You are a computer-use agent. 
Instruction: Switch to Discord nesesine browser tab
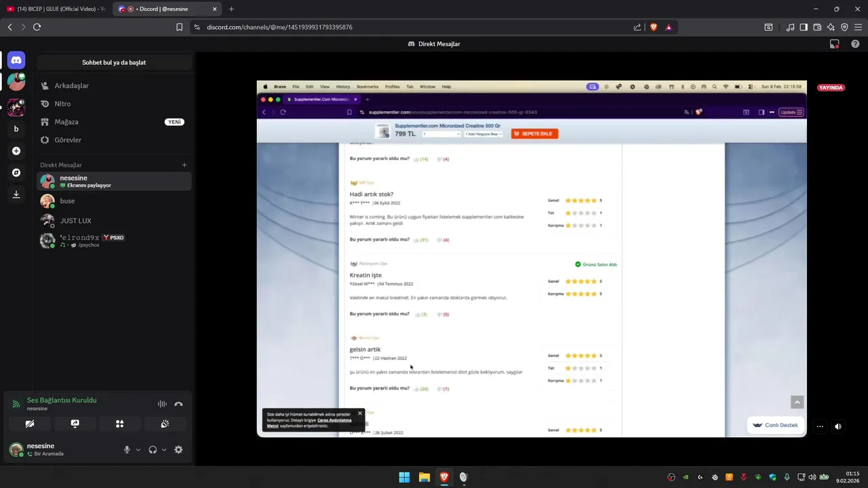(x=167, y=9)
